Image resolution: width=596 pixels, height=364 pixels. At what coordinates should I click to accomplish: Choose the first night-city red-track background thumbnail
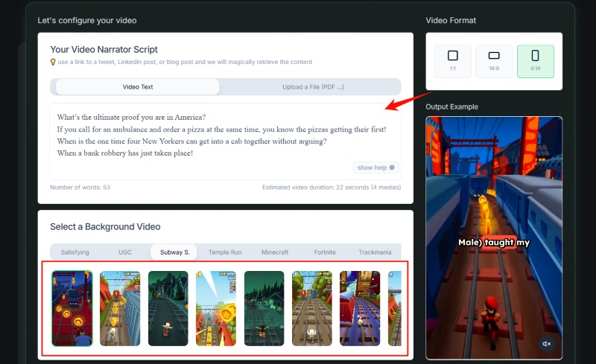click(72, 308)
